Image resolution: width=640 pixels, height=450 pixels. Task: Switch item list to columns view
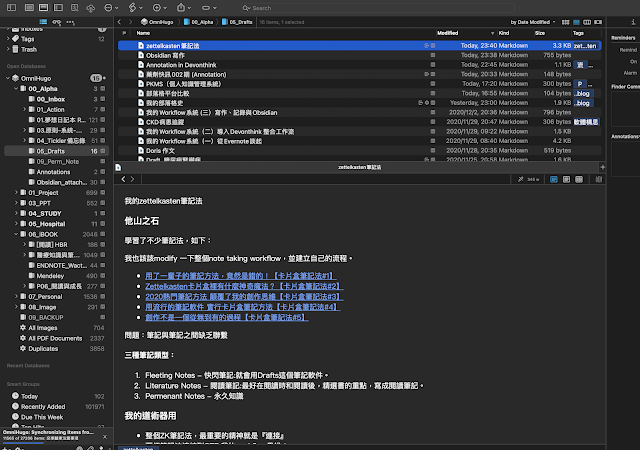587,22
